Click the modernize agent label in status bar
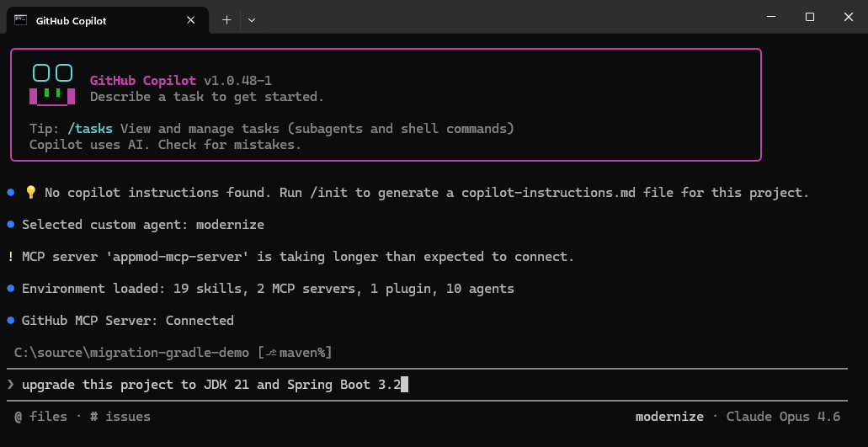The image size is (868, 447). [x=669, y=417]
